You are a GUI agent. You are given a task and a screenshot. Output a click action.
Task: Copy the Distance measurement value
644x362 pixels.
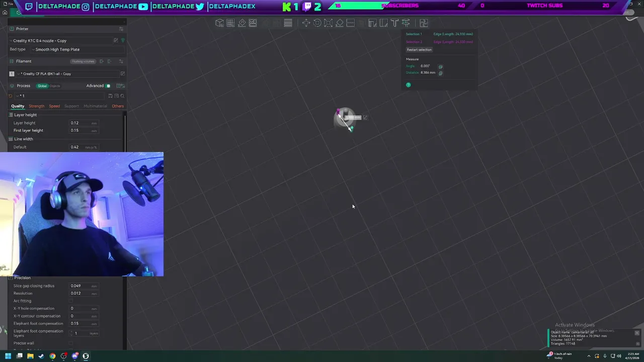coord(440,73)
